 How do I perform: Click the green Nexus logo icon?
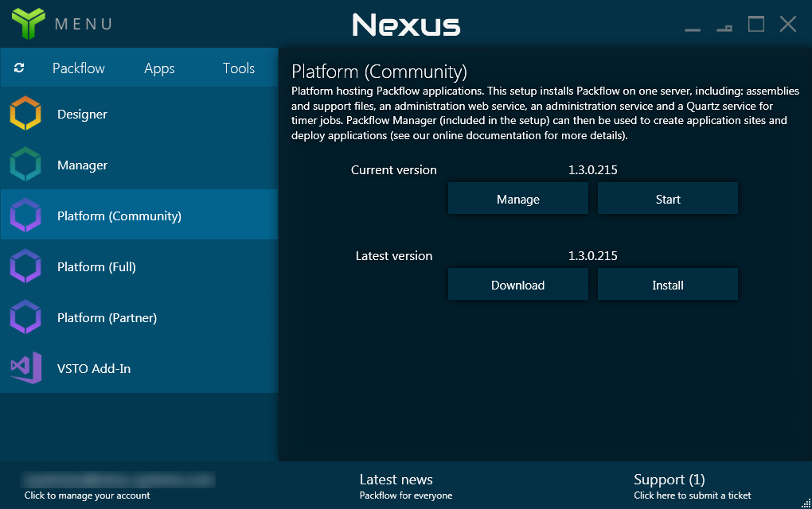click(28, 23)
